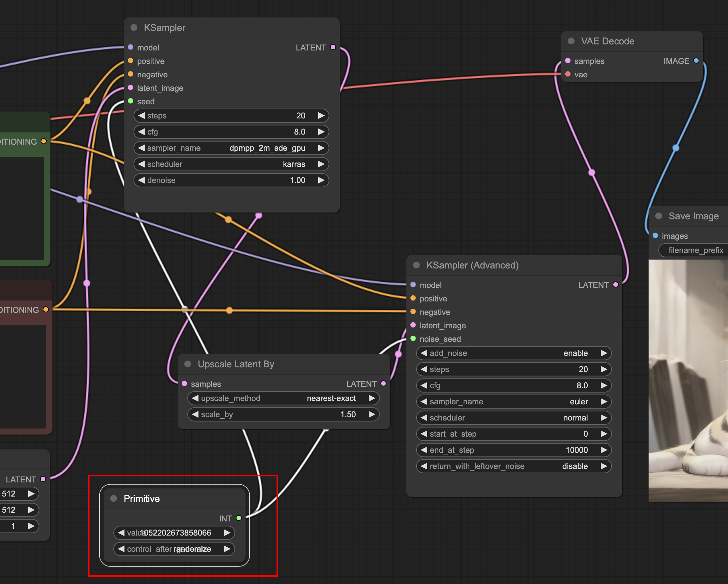728x584 pixels.
Task: Toggle return_with_leftover_noise disable setting
Action: click(x=513, y=466)
